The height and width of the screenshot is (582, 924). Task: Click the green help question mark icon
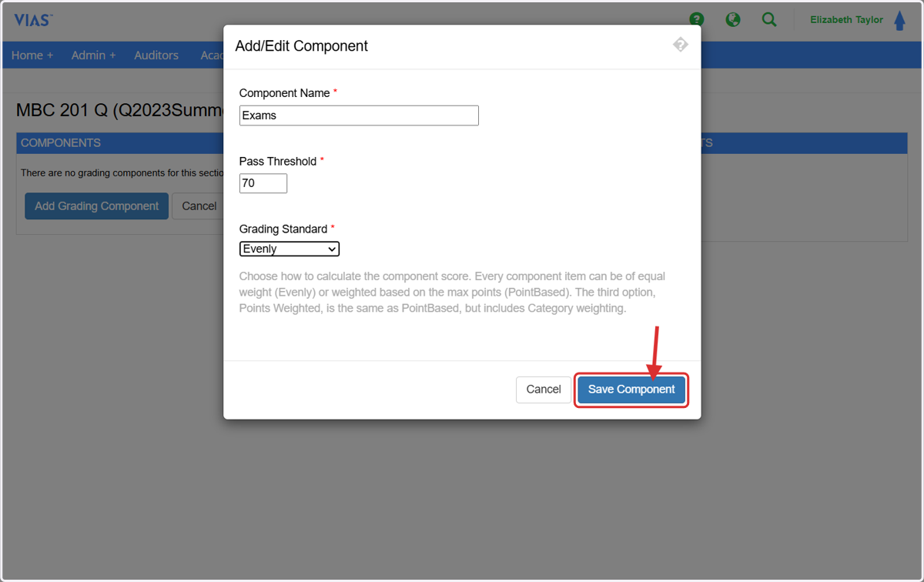pos(697,19)
